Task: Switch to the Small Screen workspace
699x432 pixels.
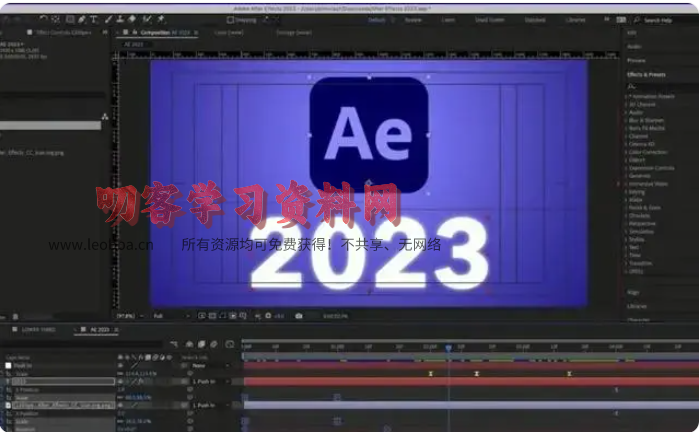Action: tap(489, 20)
